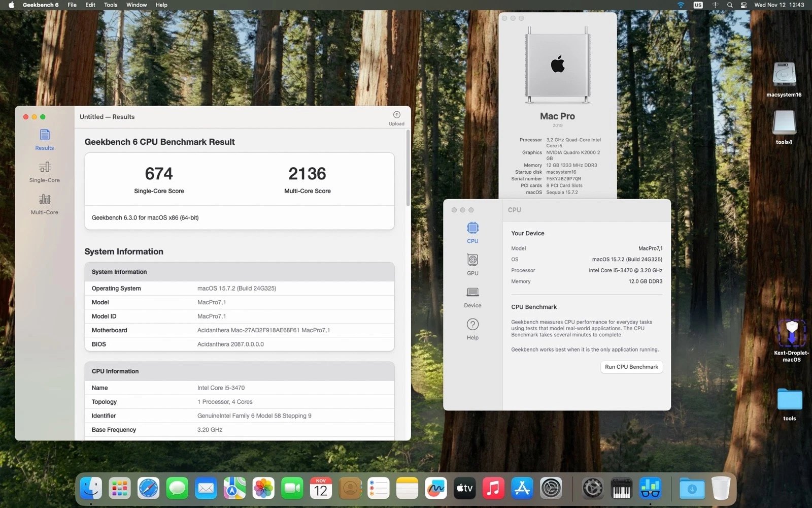The image size is (812, 508).
Task: Click the Base Frequency row
Action: pos(240,430)
